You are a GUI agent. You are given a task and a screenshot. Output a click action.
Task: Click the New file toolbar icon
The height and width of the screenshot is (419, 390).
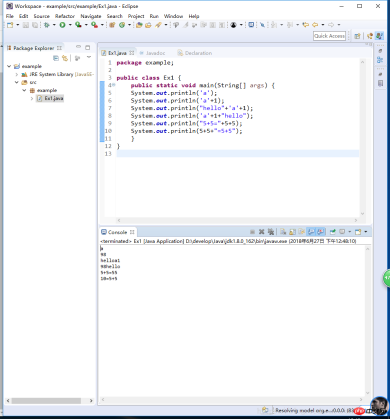10,25
